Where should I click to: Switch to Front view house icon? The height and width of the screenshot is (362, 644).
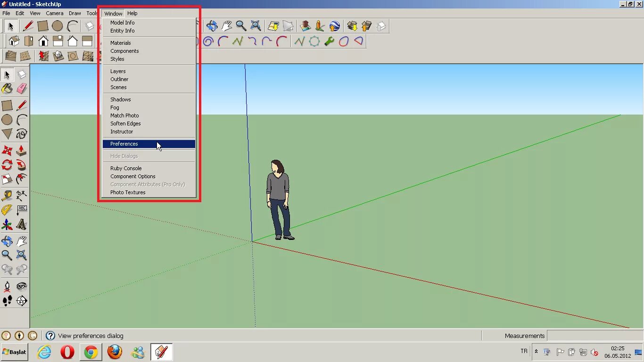[x=43, y=41]
